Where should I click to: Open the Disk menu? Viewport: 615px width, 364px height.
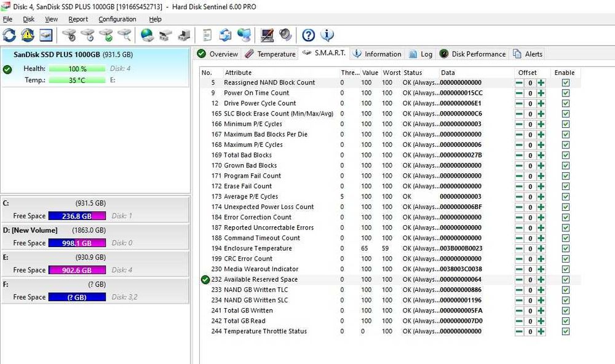click(x=29, y=19)
